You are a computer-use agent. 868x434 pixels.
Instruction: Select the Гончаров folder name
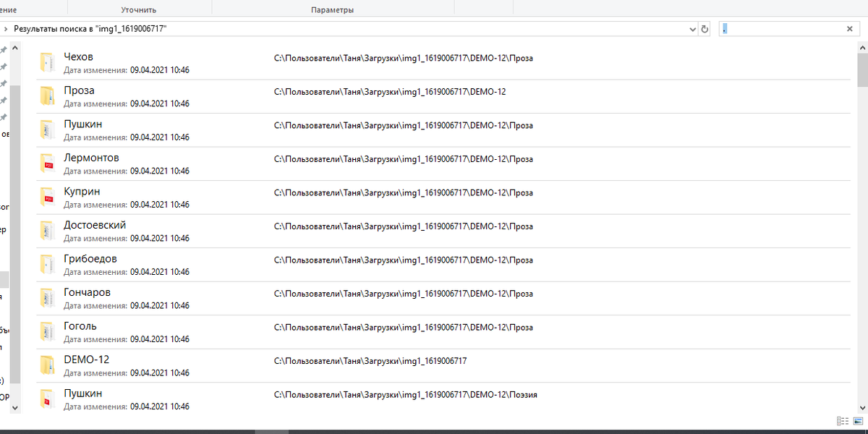(x=87, y=292)
